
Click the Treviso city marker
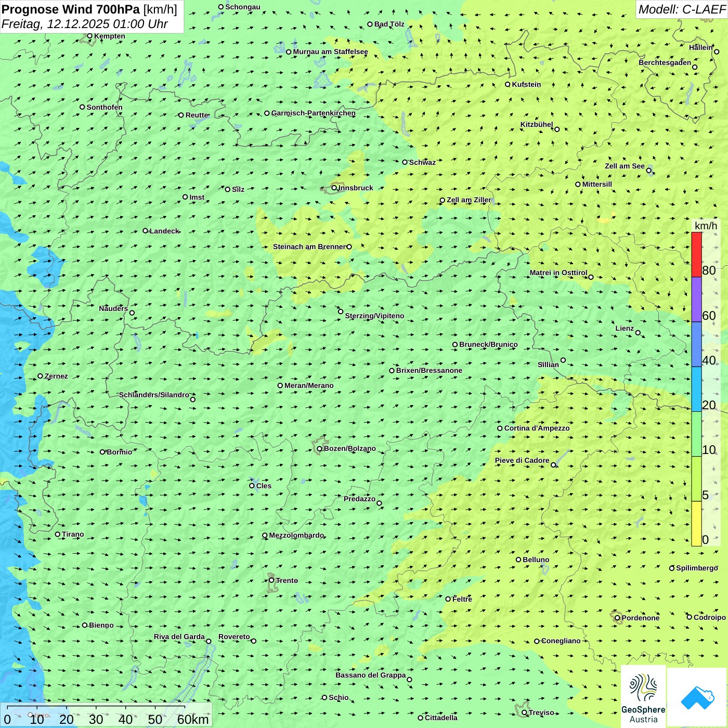[524, 712]
